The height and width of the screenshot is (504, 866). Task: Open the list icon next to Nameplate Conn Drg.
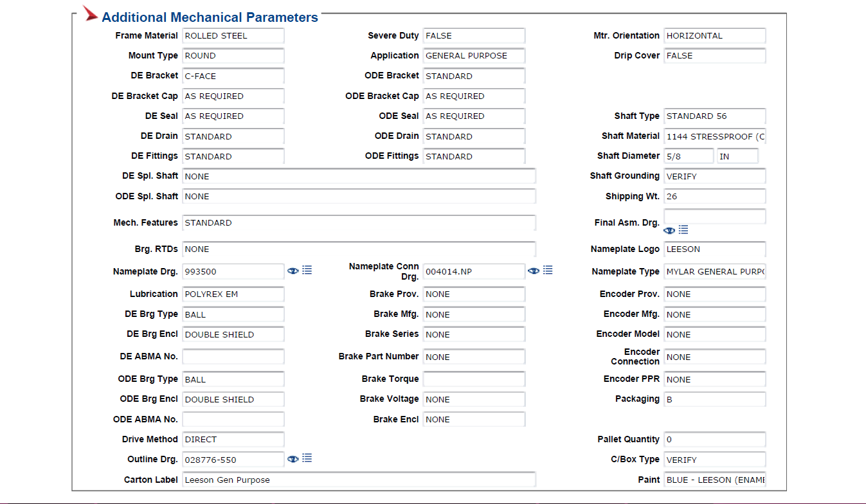tap(548, 270)
